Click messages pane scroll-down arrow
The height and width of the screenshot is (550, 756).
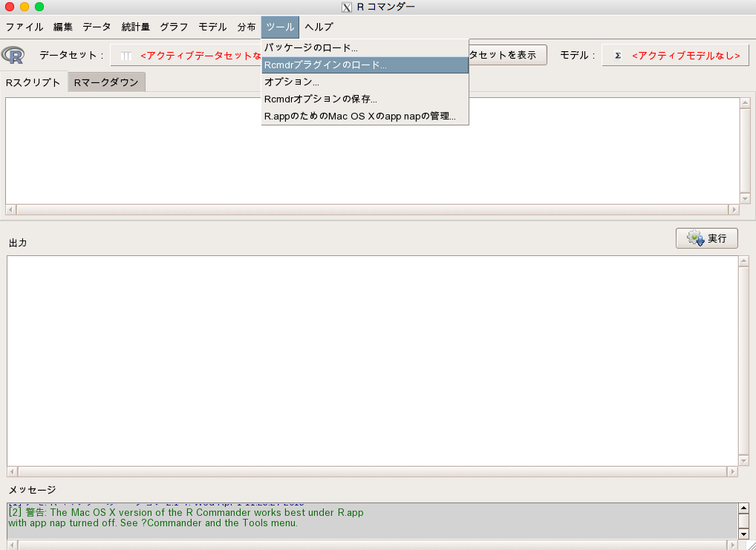(x=744, y=534)
